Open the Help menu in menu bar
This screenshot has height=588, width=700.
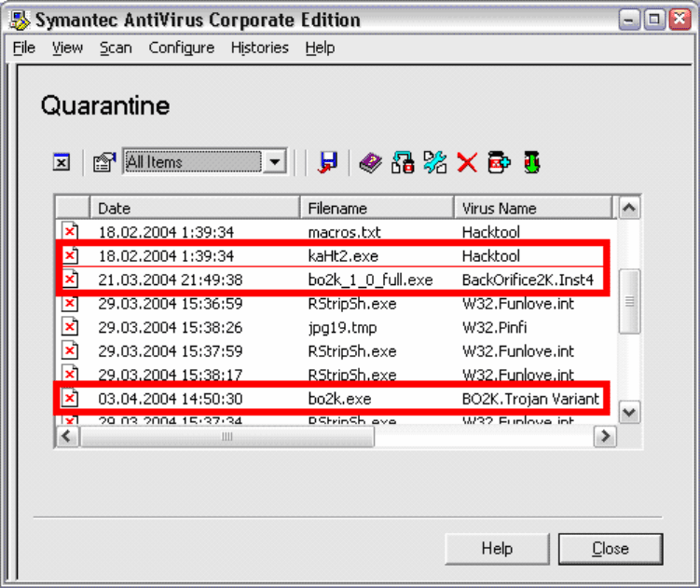[x=320, y=48]
